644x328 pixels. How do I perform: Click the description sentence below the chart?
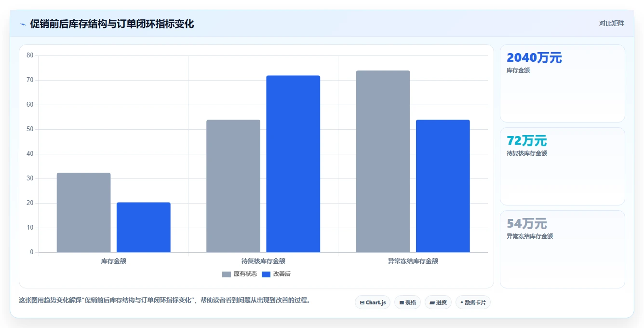(165, 300)
